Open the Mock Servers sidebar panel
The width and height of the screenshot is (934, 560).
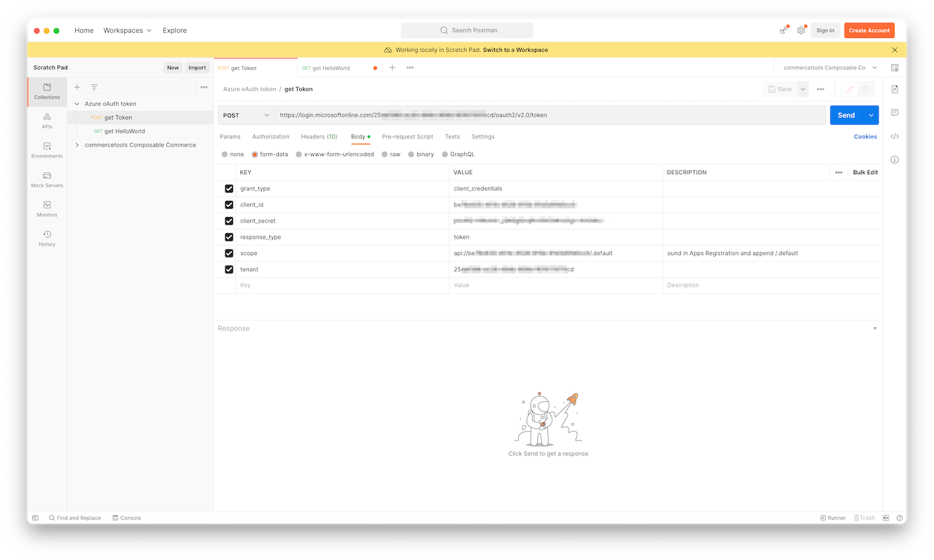47,179
